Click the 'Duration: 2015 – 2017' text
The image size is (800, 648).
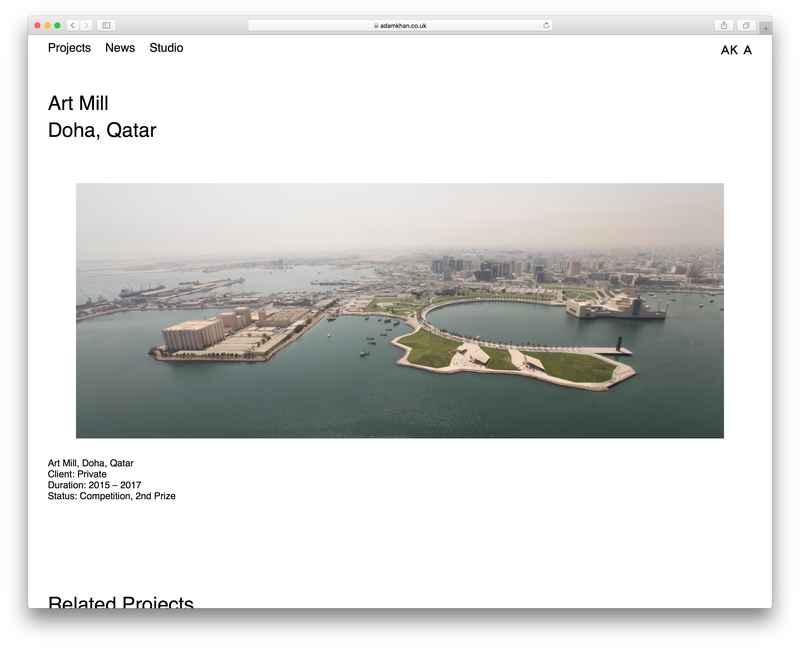coord(94,485)
